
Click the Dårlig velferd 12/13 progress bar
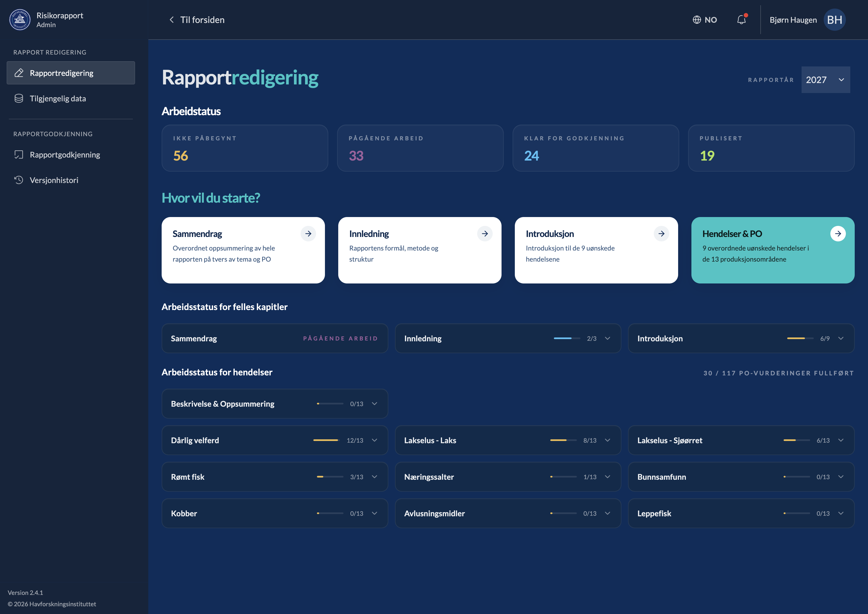tap(326, 440)
